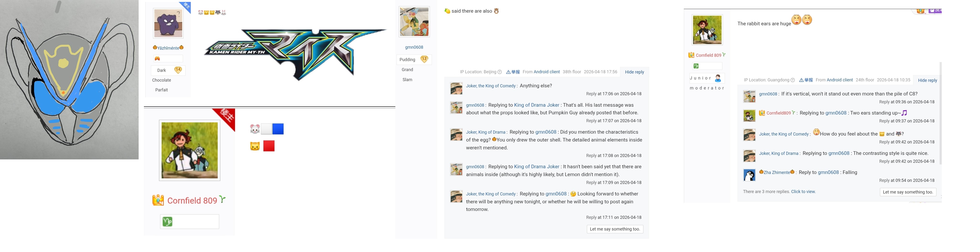
Task: Open the commenter name beside "Anything else?"
Action: pos(491,86)
